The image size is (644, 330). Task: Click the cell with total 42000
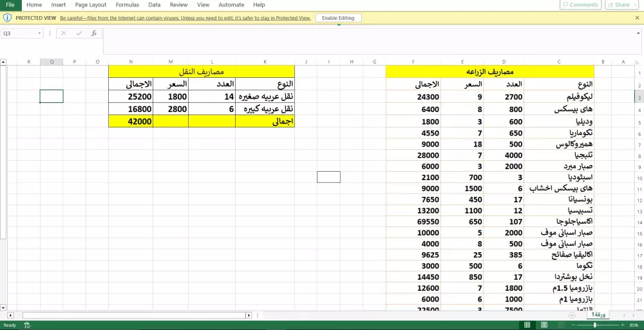tap(131, 122)
